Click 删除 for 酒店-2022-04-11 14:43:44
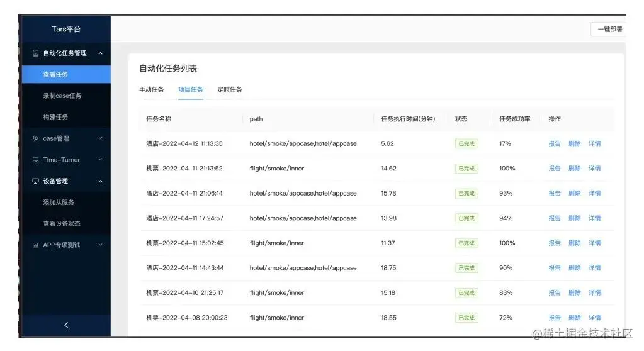The height and width of the screenshot is (351, 644). (575, 268)
